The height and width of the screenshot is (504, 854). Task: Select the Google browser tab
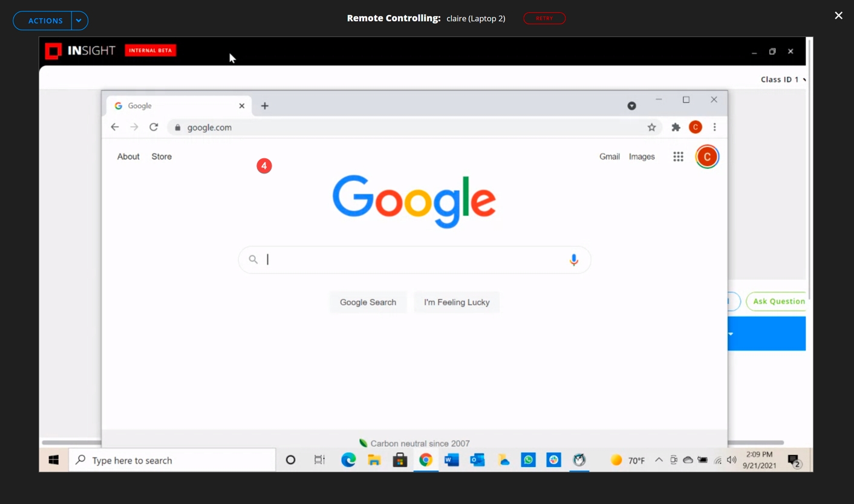click(175, 106)
